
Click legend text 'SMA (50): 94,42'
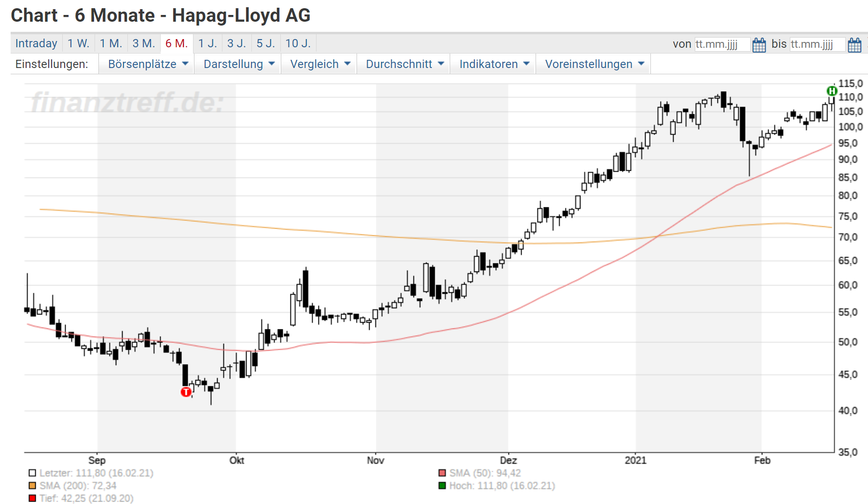pos(485,473)
